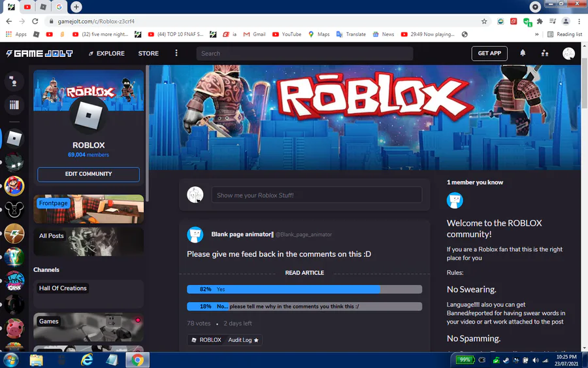Image resolution: width=588 pixels, height=368 pixels.
Task: Open File Explorer from the taskbar
Action: (37, 360)
